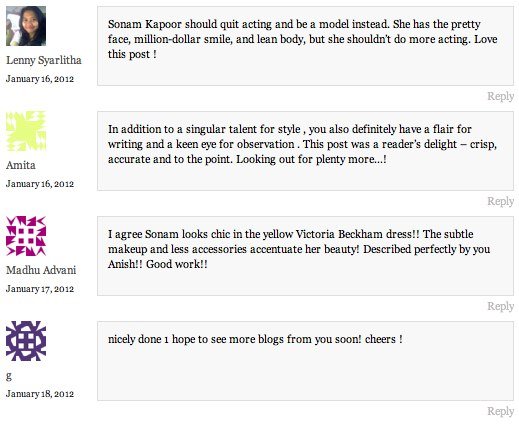The image size is (519, 428).
Task: Click the comment about a singular talent for style
Action: point(302,144)
